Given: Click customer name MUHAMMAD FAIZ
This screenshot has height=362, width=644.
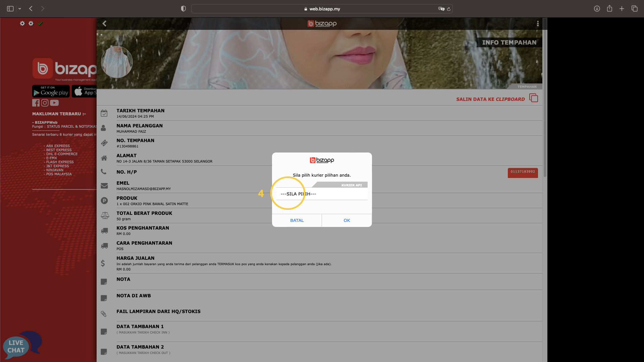Looking at the screenshot, I should pyautogui.click(x=131, y=132).
